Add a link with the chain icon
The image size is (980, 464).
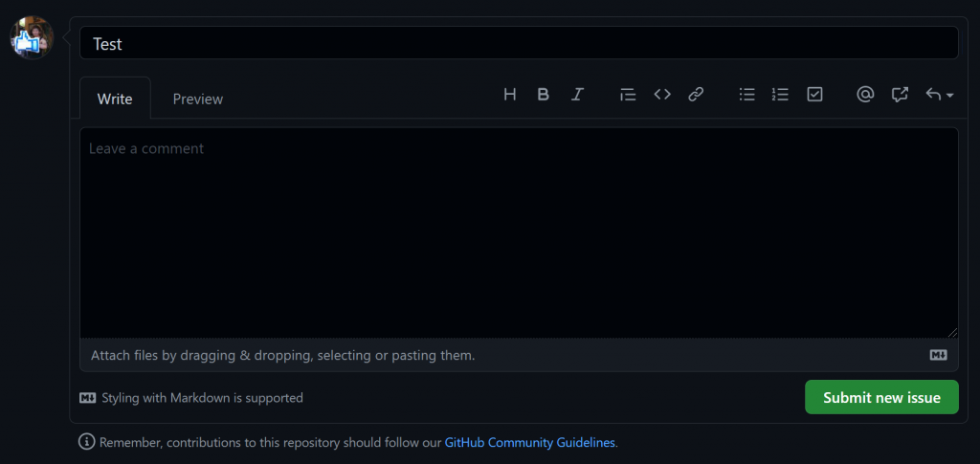[x=696, y=94]
